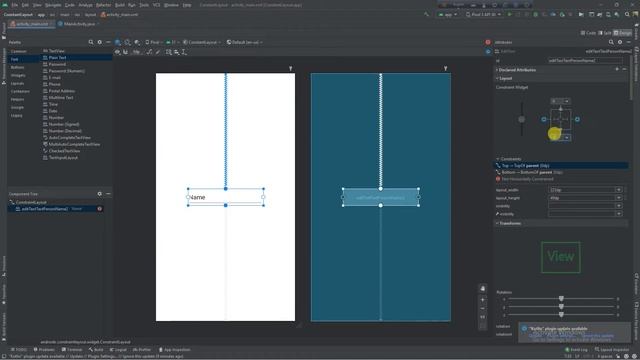This screenshot has width=640, height=360.
Task: Adjust first rotation slider
Action: tap(561, 299)
